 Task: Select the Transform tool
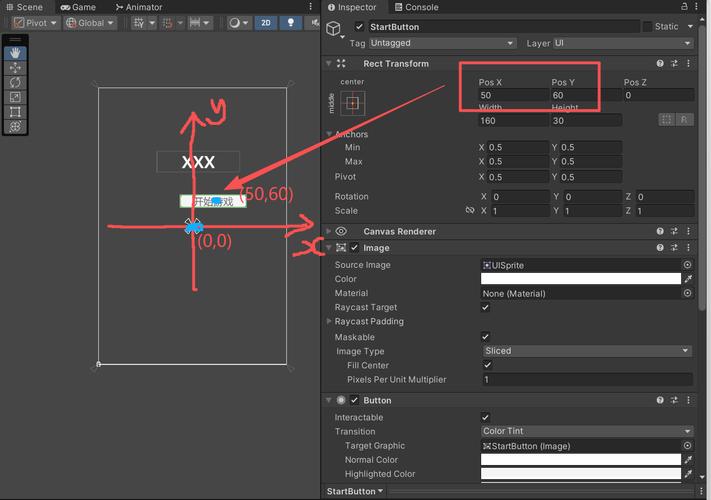tap(16, 127)
